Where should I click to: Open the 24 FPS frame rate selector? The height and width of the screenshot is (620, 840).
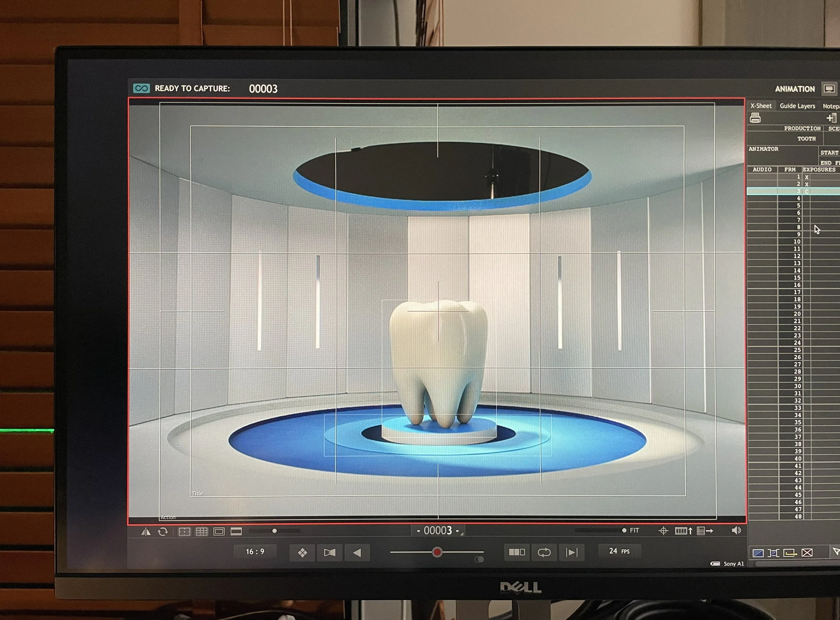619,551
